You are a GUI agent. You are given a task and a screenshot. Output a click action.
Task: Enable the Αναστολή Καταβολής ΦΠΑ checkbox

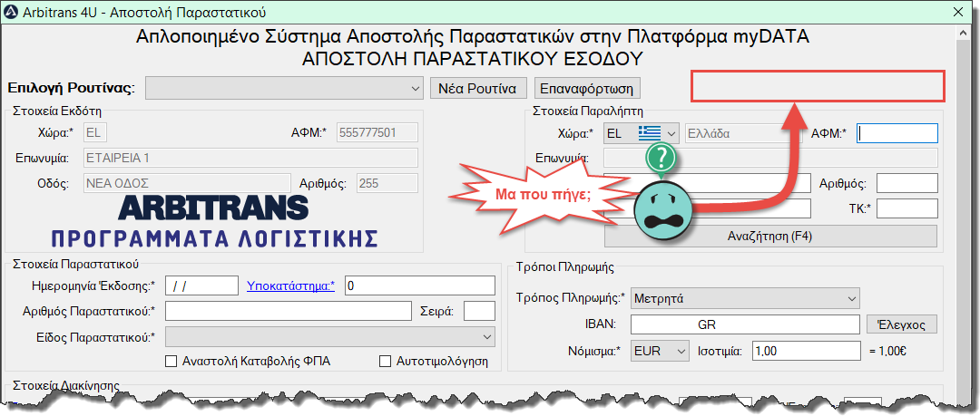tap(170, 362)
